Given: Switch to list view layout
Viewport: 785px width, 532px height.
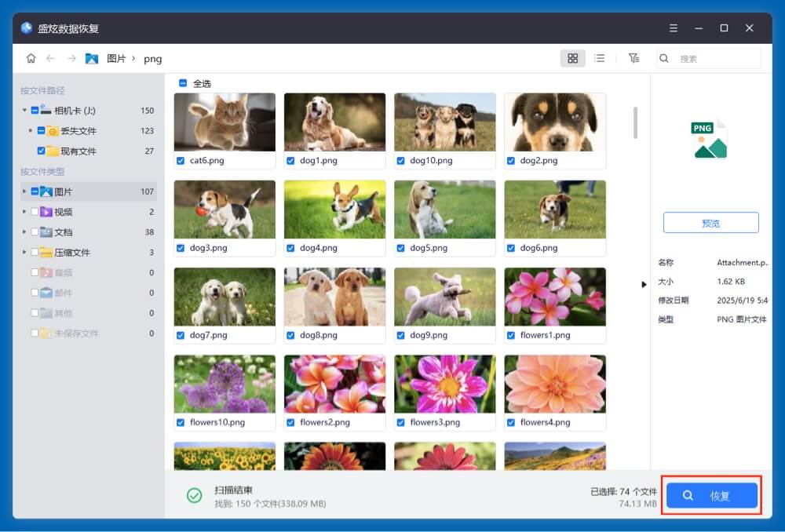Looking at the screenshot, I should tap(600, 59).
